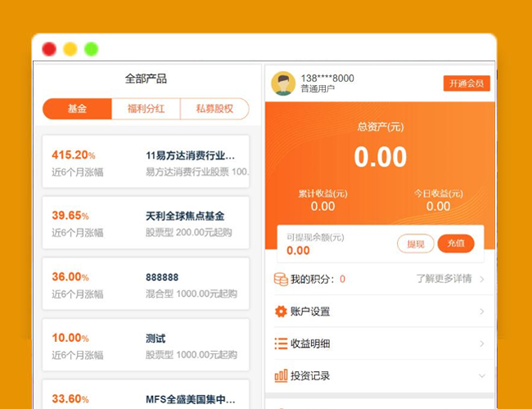Click the 我的积分 label
The width and height of the screenshot is (532, 409).
tap(312, 279)
